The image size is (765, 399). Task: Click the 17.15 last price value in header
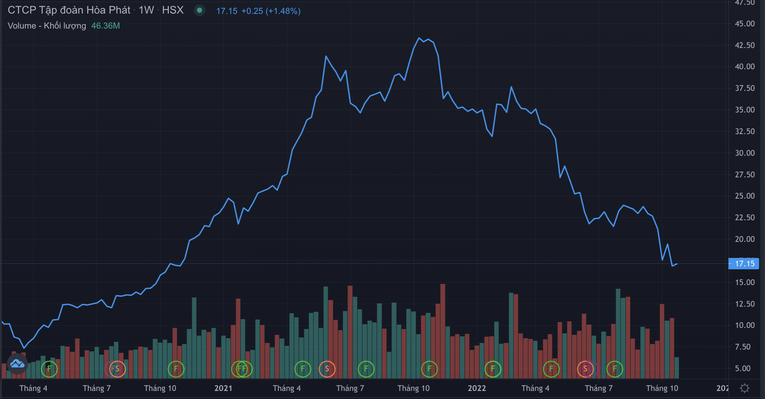[x=227, y=11]
